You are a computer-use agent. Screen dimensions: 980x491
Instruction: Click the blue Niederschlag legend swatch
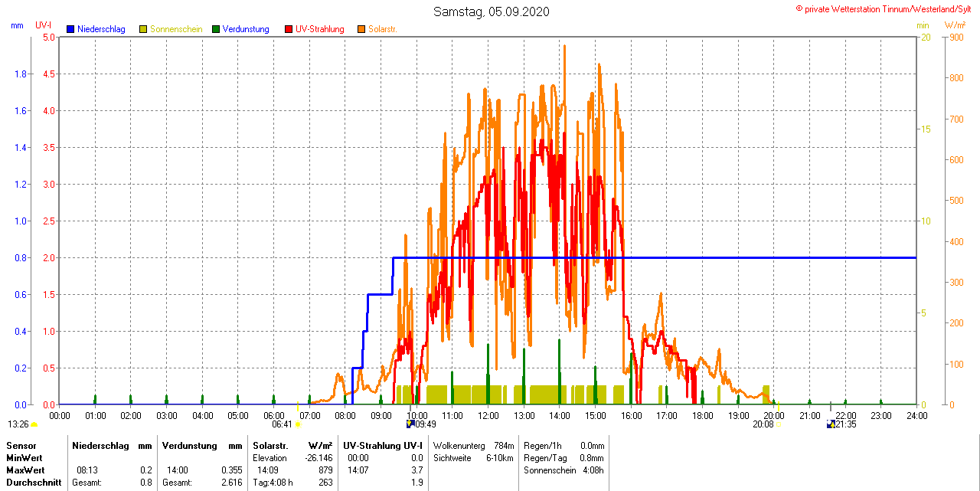(70, 29)
